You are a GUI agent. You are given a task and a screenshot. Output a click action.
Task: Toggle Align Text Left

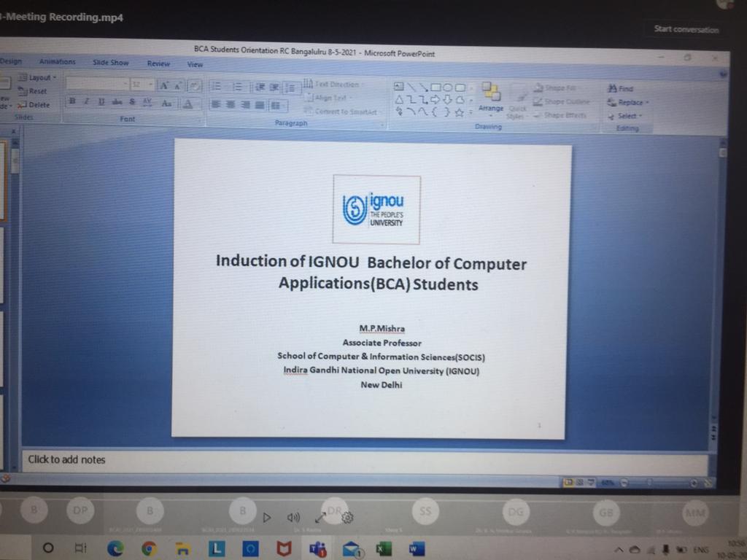(x=216, y=104)
